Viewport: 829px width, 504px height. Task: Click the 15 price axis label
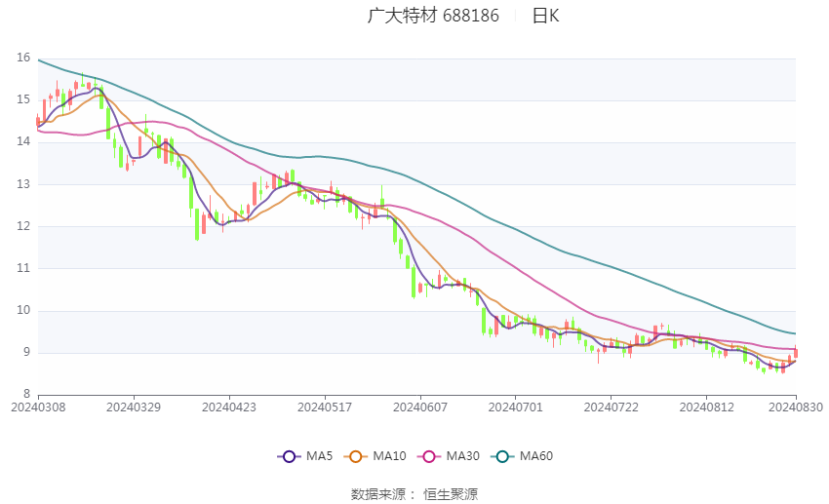(23, 99)
